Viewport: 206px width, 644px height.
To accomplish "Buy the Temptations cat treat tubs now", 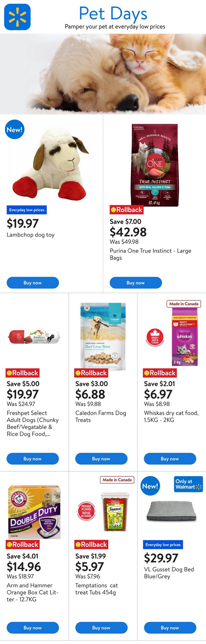I will 101,628.
